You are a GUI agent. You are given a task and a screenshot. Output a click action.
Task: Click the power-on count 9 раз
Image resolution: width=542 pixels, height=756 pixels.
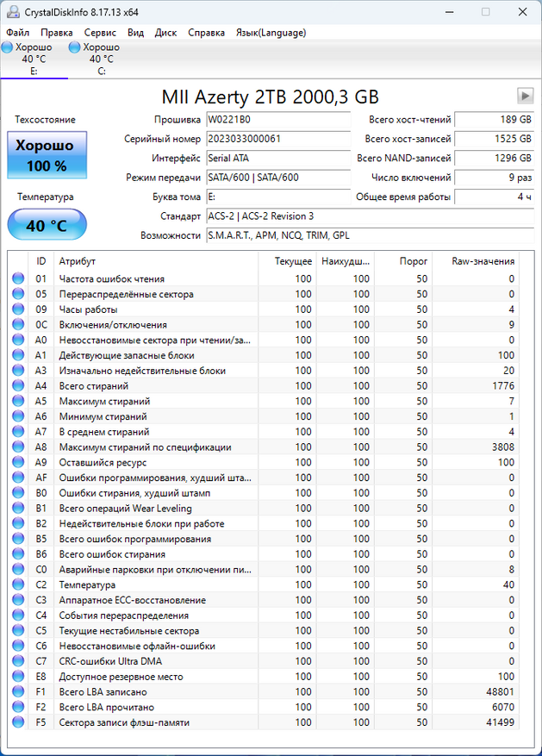click(x=495, y=178)
